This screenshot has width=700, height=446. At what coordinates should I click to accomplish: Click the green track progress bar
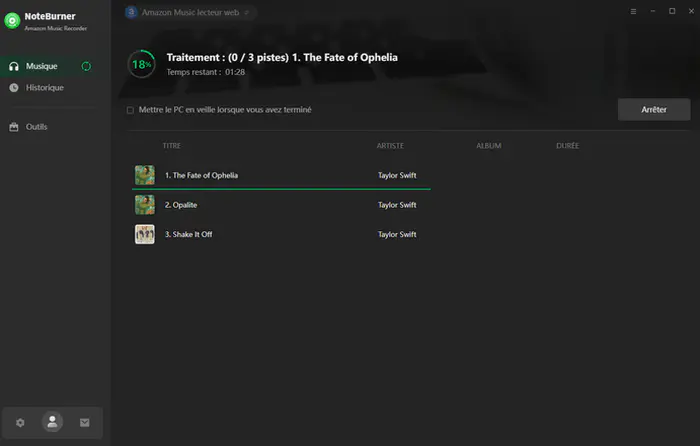(x=281, y=189)
